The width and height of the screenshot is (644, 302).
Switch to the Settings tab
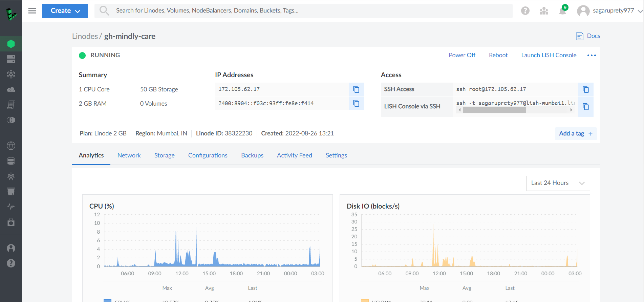pos(336,155)
